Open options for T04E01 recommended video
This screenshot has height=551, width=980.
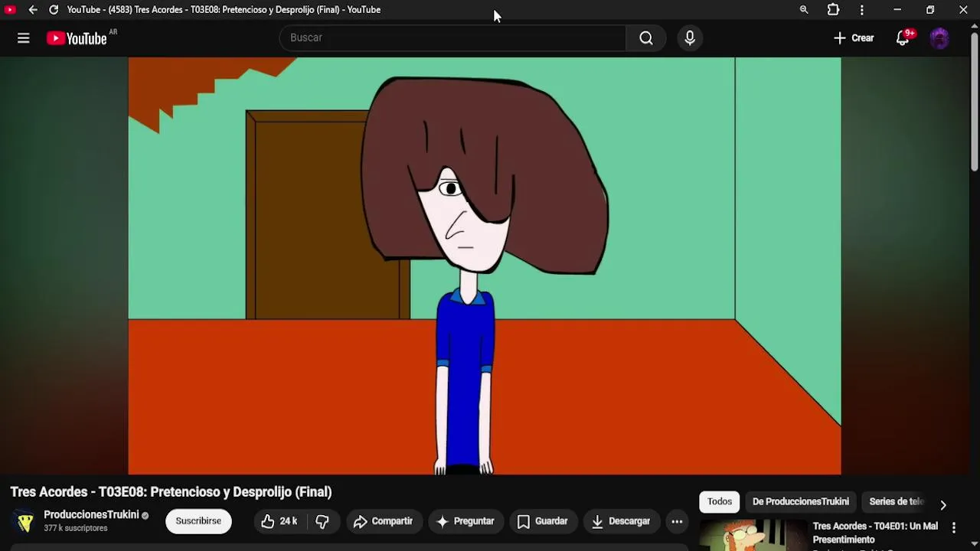pyautogui.click(x=954, y=527)
